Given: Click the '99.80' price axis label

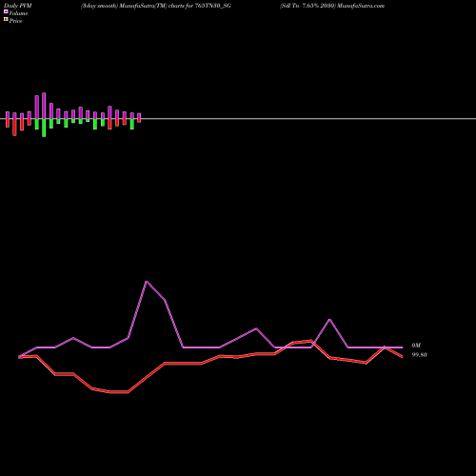Looking at the screenshot, I should pyautogui.click(x=419, y=355).
